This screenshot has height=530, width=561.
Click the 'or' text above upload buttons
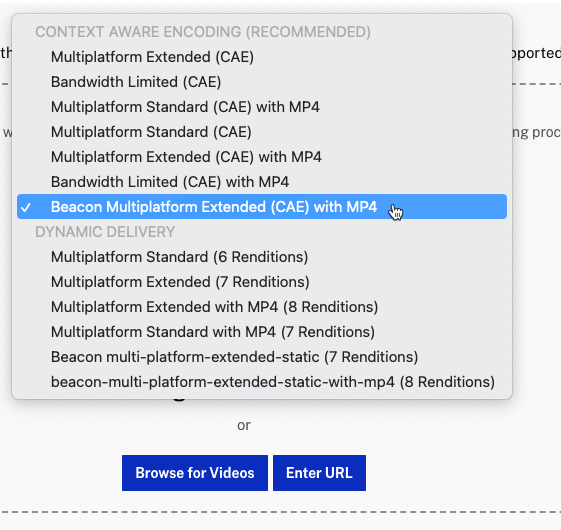tap(244, 426)
